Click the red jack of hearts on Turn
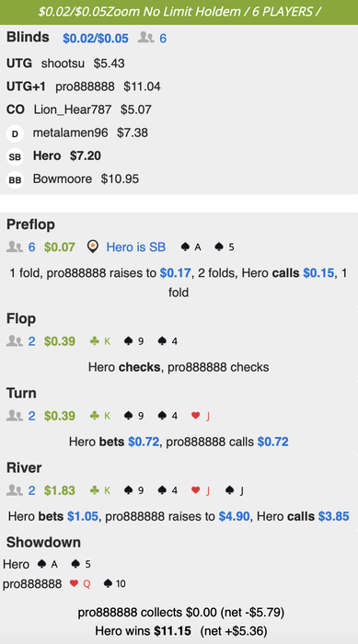Image resolution: width=358 pixels, height=644 pixels. 201,416
